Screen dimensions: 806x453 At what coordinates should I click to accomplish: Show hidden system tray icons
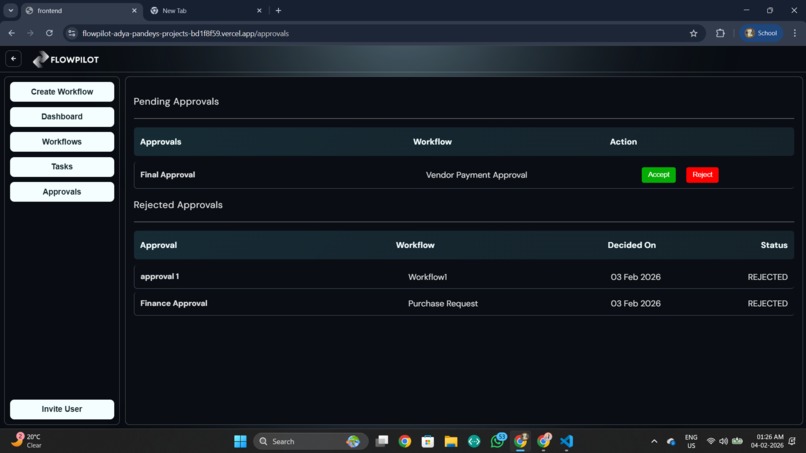coord(654,441)
